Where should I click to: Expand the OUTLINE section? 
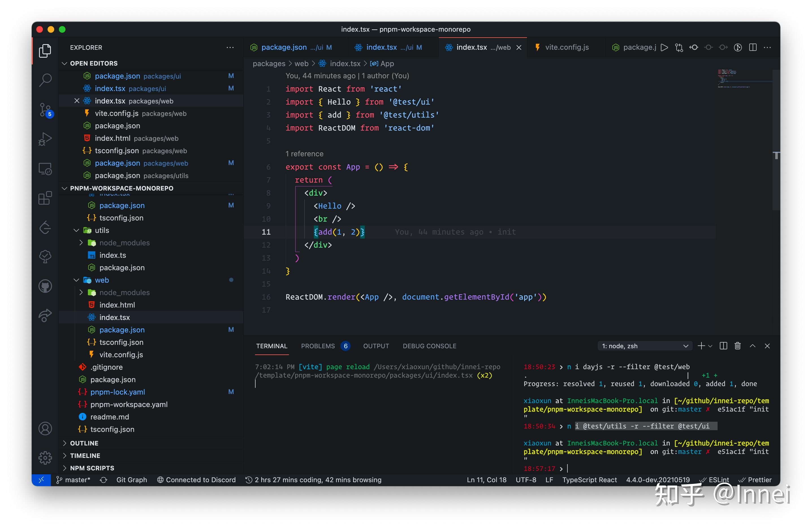84,443
